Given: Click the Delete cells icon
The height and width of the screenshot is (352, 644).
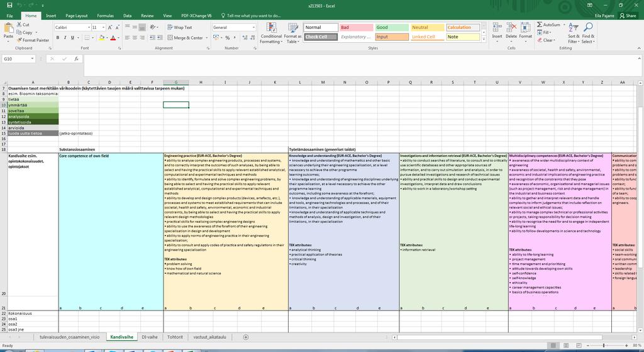Looking at the screenshot, I should point(511,28).
